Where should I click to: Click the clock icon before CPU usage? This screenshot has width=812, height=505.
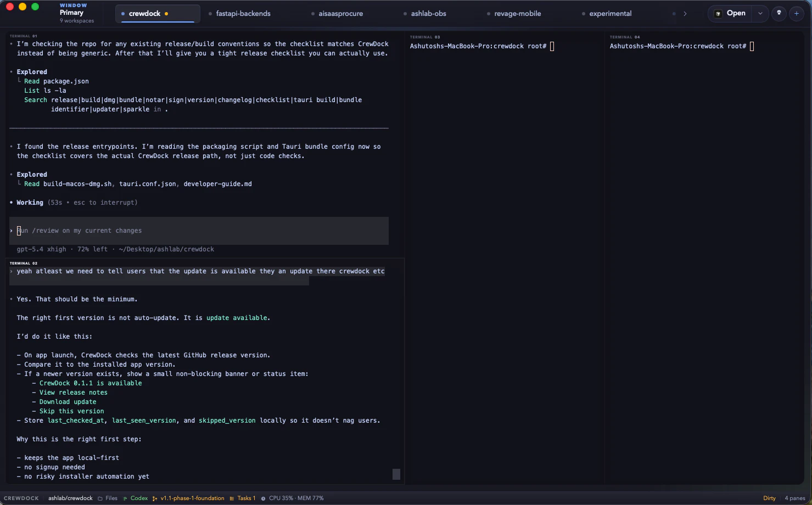point(263,498)
